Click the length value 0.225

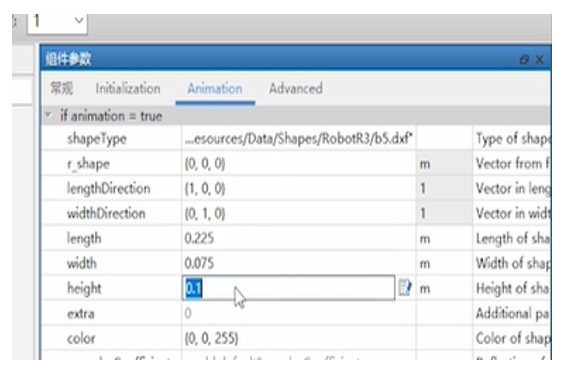(199, 238)
